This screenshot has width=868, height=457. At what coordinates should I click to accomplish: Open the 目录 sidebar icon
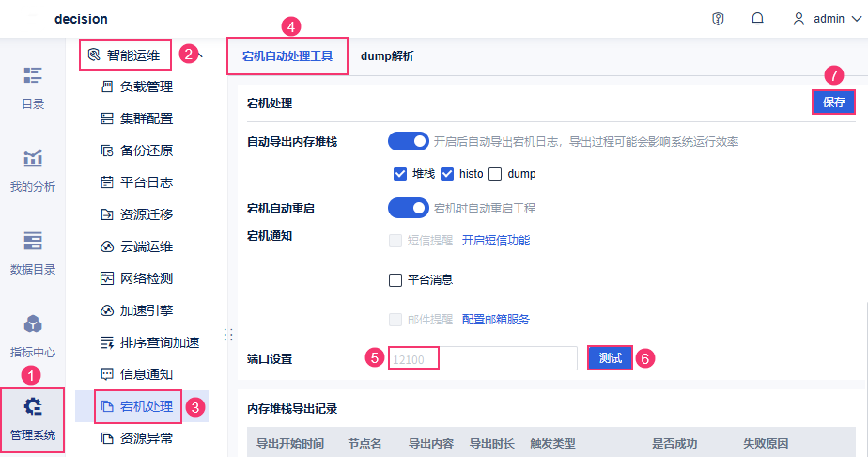point(33,76)
